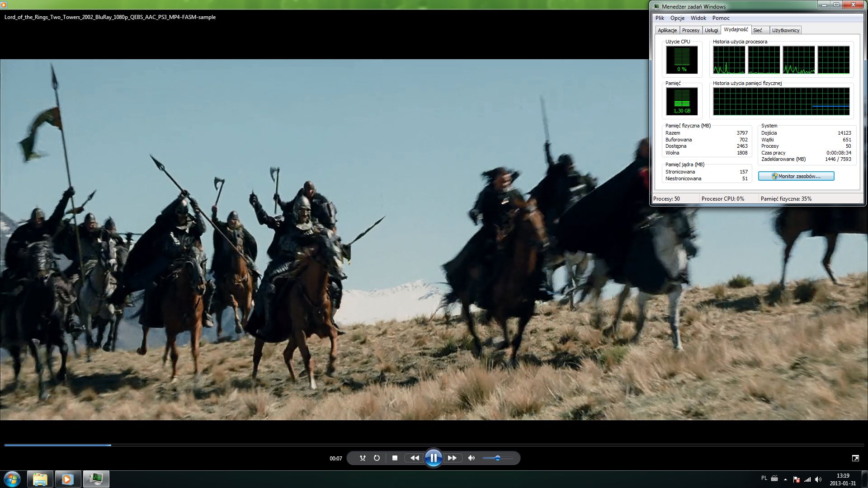Switch to the Procesy tab
This screenshot has width=868, height=488.
pyautogui.click(x=690, y=30)
